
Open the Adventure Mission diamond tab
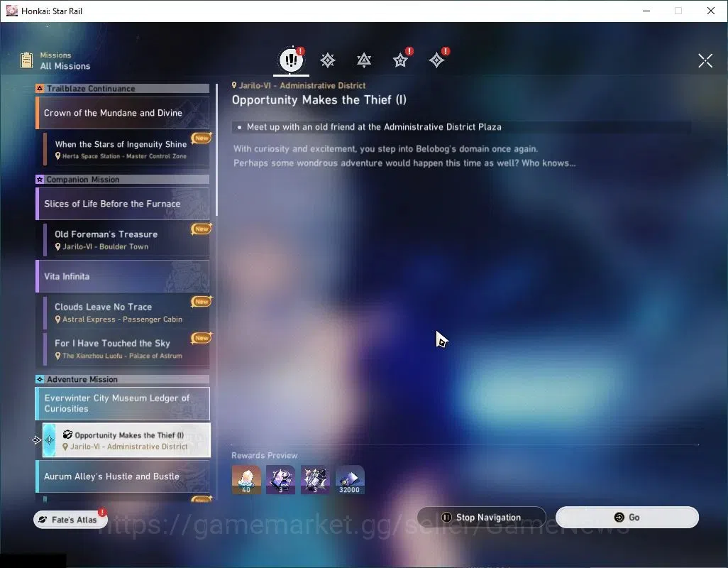tap(436, 60)
